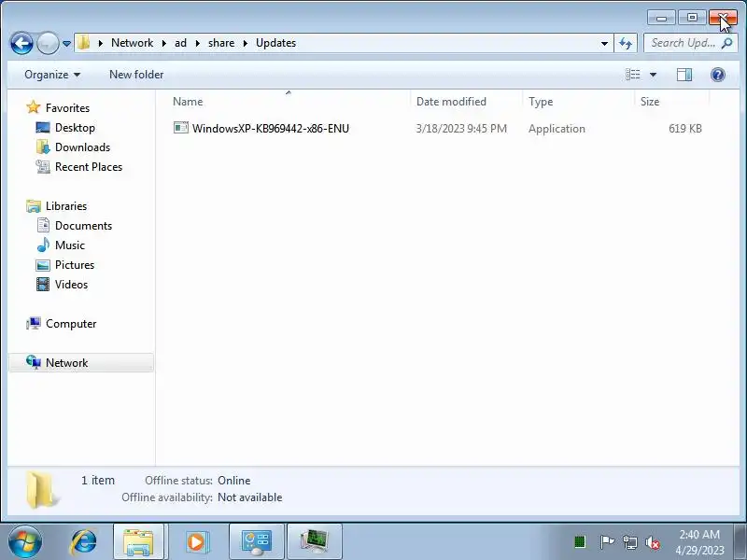Open Downloads under Favorites
The height and width of the screenshot is (560, 747).
tap(82, 147)
